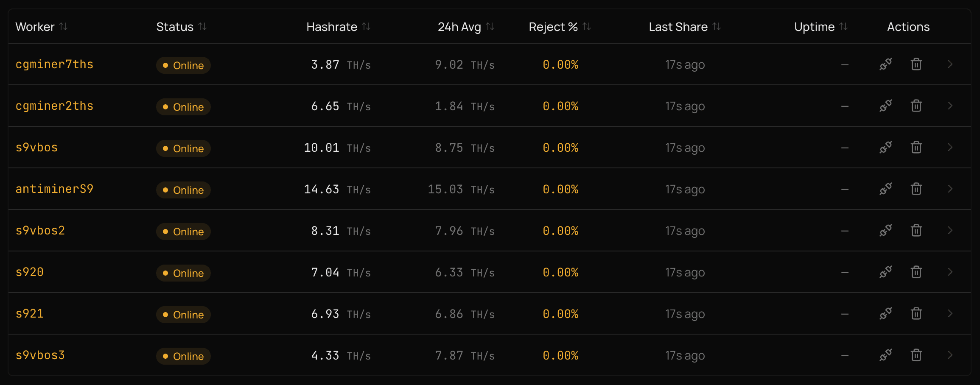Click the sort arrows on the Uptime column

click(x=843, y=26)
